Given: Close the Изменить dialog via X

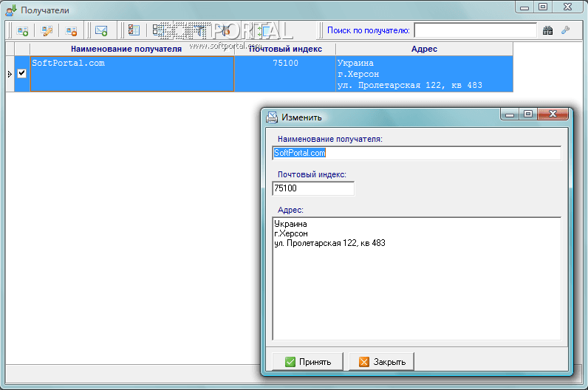Looking at the screenshot, I should coord(553,114).
